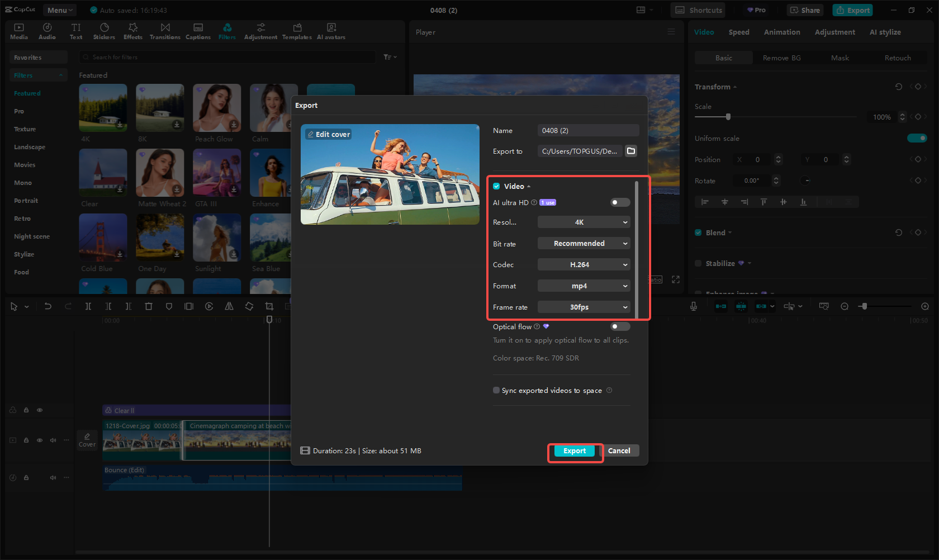Enable Optical flow for all clips
The height and width of the screenshot is (560, 939).
619,326
